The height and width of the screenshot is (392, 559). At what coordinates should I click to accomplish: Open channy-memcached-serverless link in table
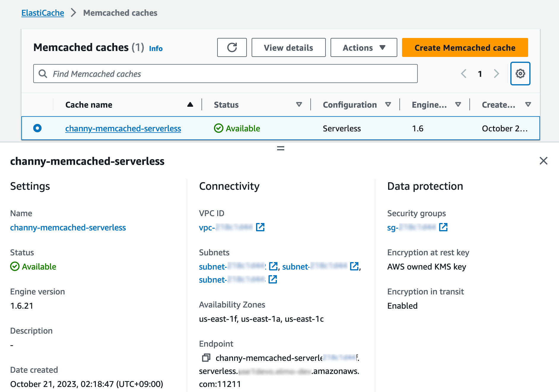coord(123,128)
